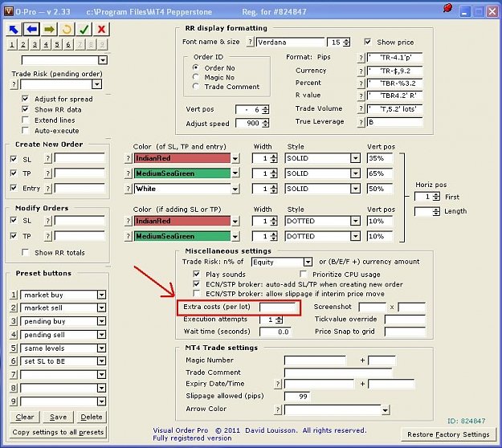The height and width of the screenshot is (448, 502).
Task: Open Trade Risk Equity dropdown
Action: [x=308, y=262]
